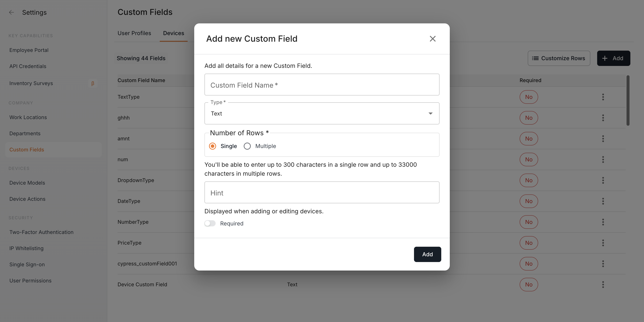Open the three-dot menu for num row

[603, 160]
